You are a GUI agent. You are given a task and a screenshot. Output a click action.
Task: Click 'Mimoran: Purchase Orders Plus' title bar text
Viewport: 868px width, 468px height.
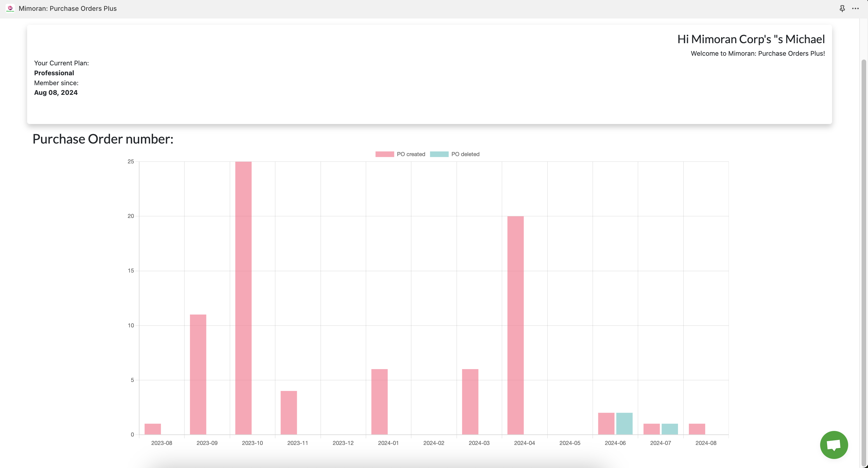[68, 8]
